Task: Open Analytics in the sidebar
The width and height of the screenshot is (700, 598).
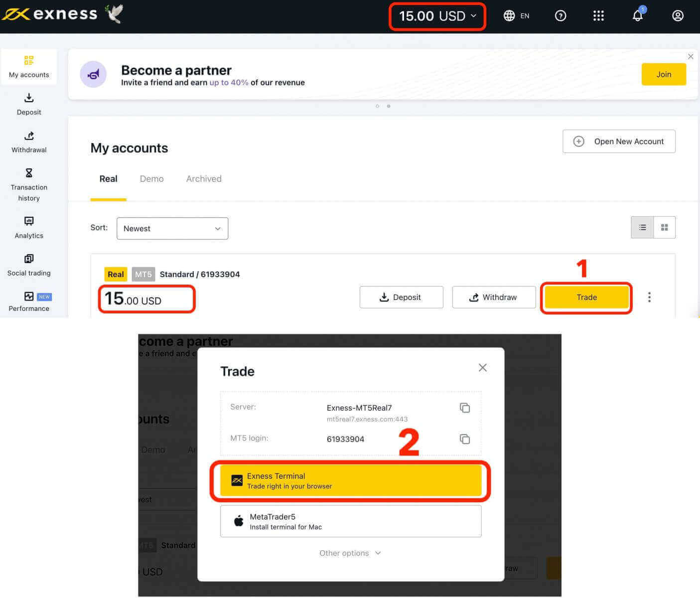Action: (29, 228)
